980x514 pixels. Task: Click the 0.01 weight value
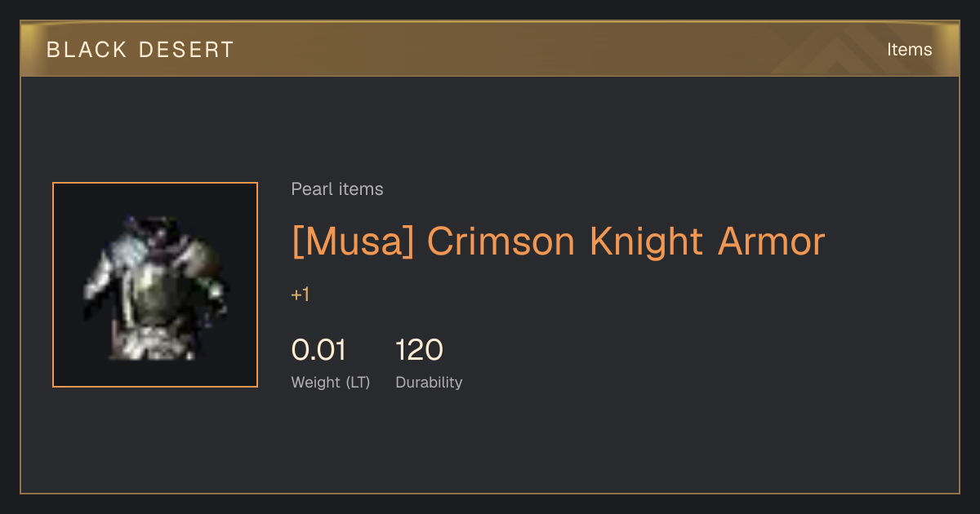pyautogui.click(x=318, y=350)
